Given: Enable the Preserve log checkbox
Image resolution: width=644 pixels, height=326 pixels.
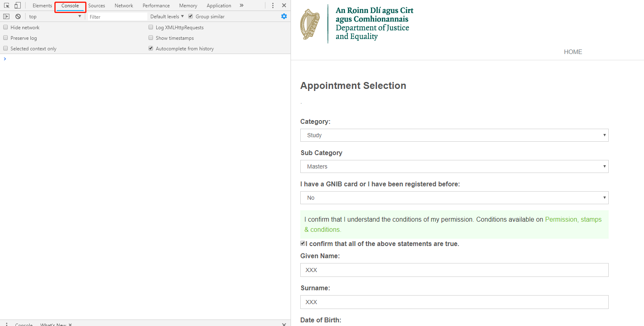Looking at the screenshot, I should pos(6,38).
